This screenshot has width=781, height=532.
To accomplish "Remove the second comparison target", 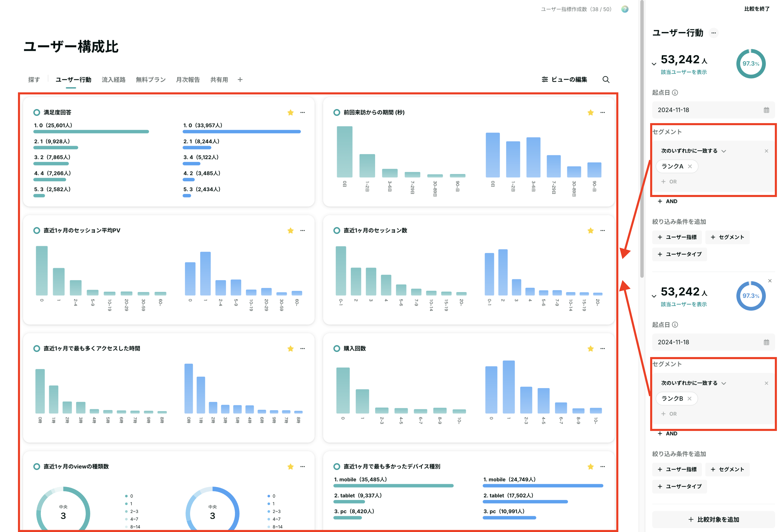I will (769, 281).
